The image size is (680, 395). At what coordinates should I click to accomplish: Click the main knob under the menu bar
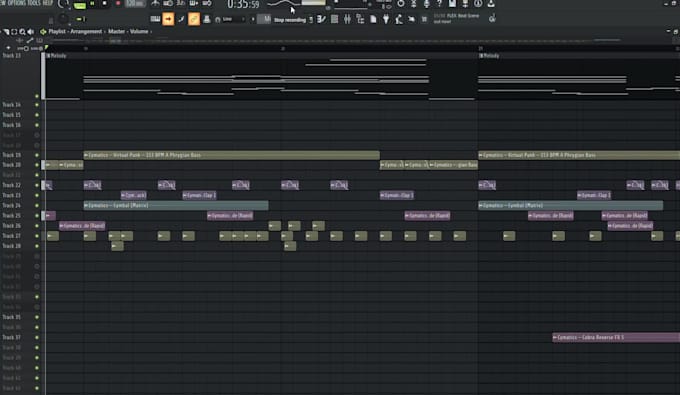click(63, 19)
